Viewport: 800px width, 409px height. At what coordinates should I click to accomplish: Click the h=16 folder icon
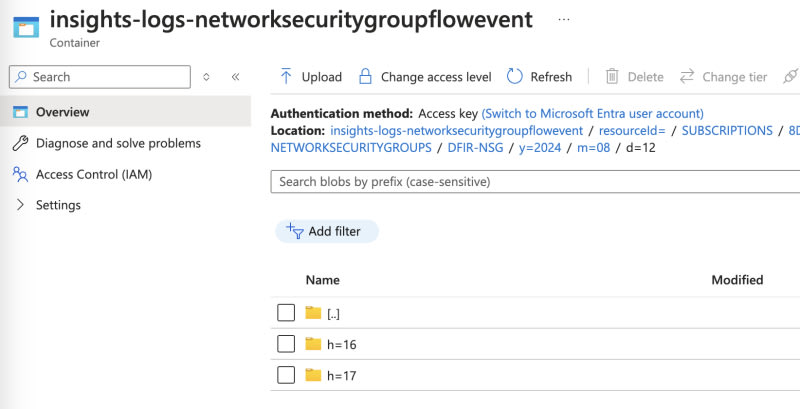pos(314,344)
